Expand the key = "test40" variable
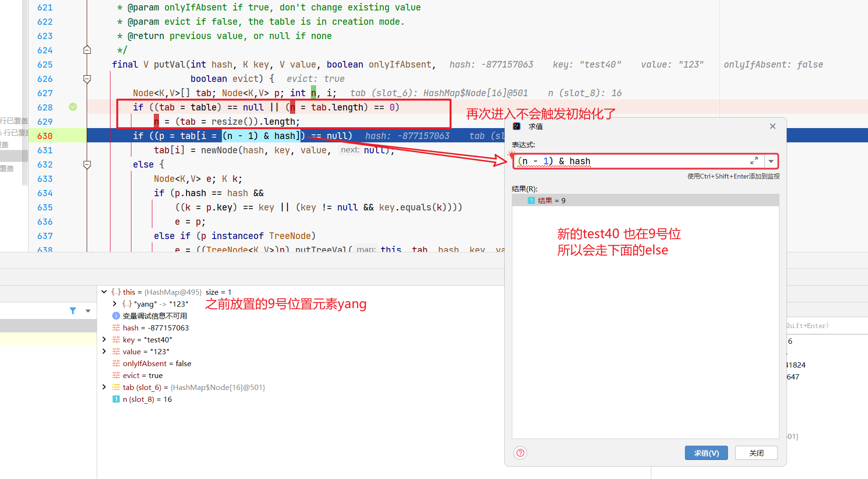This screenshot has height=479, width=868. (x=104, y=339)
